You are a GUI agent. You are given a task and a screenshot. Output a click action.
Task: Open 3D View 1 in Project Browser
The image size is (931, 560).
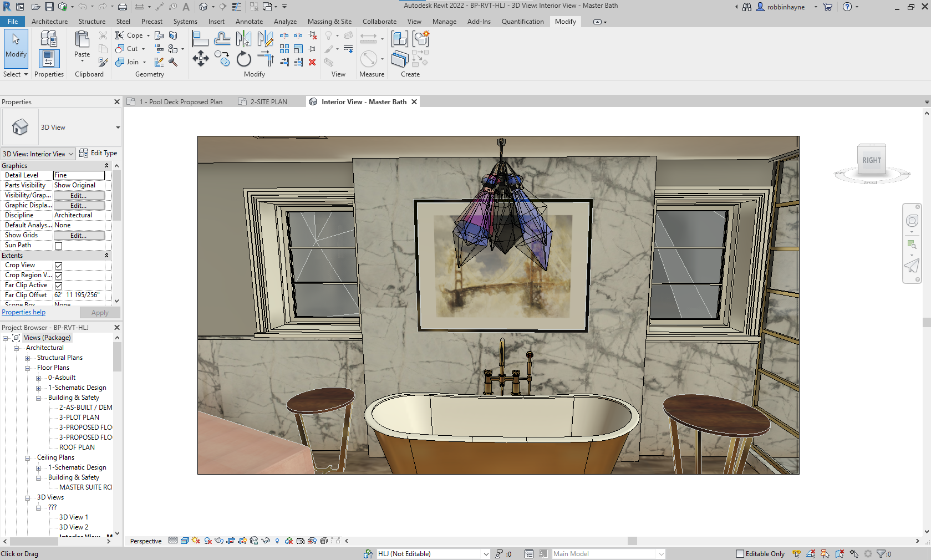[74, 517]
